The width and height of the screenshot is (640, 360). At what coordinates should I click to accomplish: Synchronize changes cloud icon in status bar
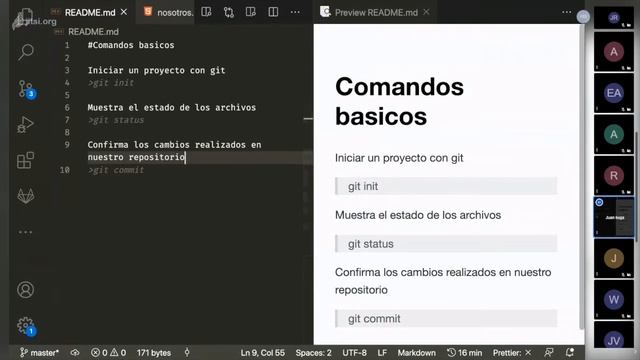[x=75, y=353]
